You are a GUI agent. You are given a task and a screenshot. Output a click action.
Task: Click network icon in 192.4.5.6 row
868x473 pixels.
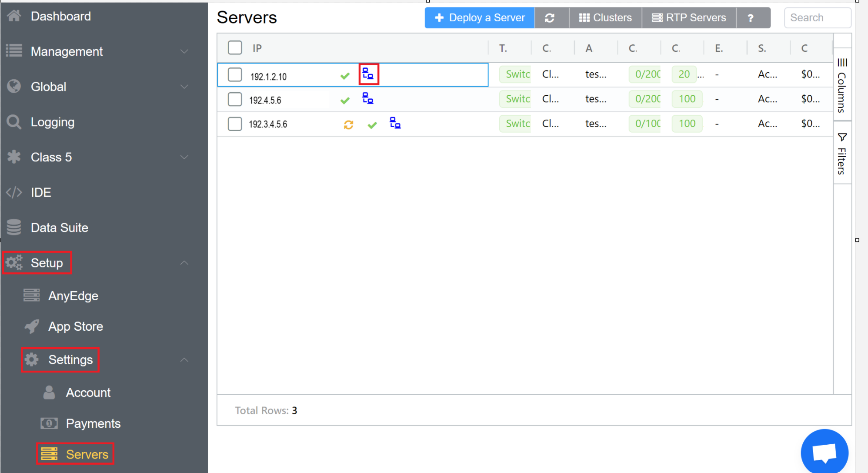pos(368,99)
